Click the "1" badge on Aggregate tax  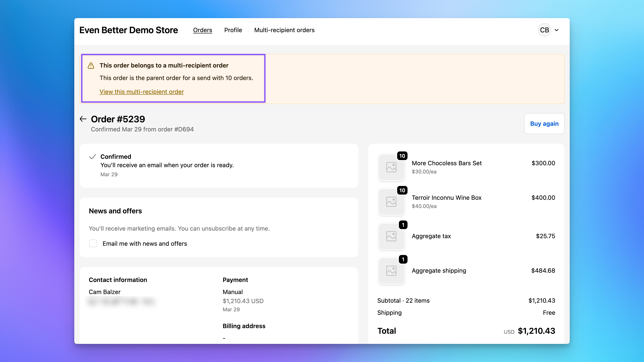tap(403, 225)
